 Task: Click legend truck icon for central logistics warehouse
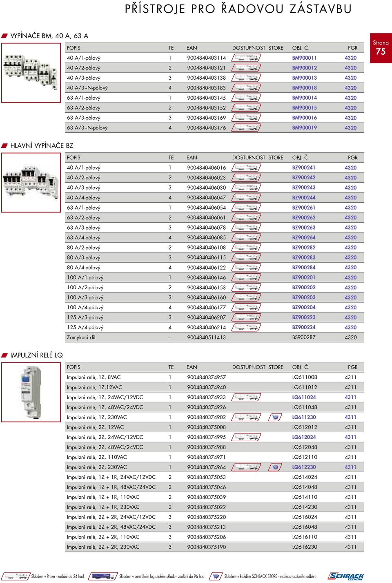[x=103, y=576]
